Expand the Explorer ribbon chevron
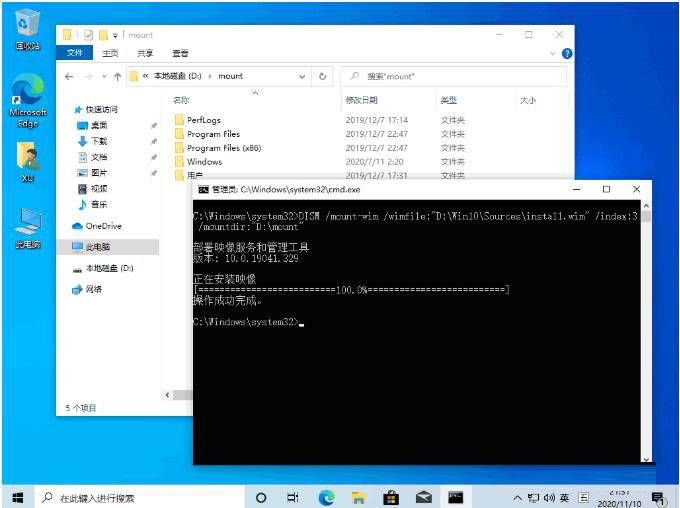680x508 pixels. 552,53
